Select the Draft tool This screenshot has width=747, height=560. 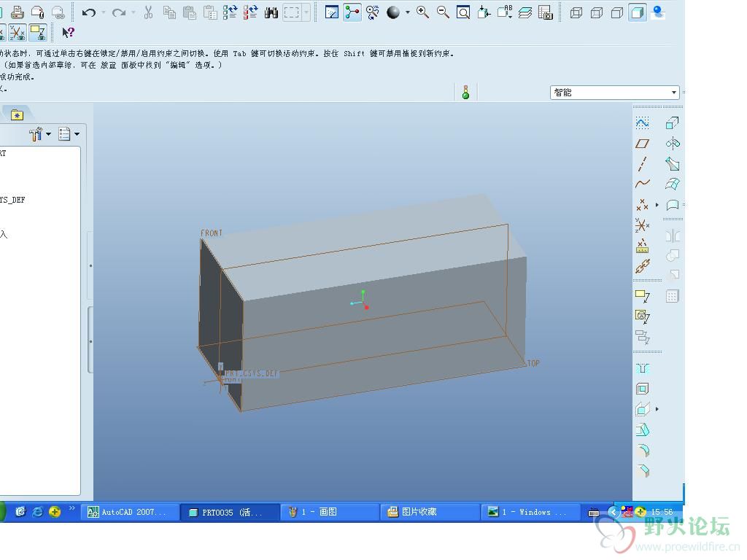(x=642, y=430)
